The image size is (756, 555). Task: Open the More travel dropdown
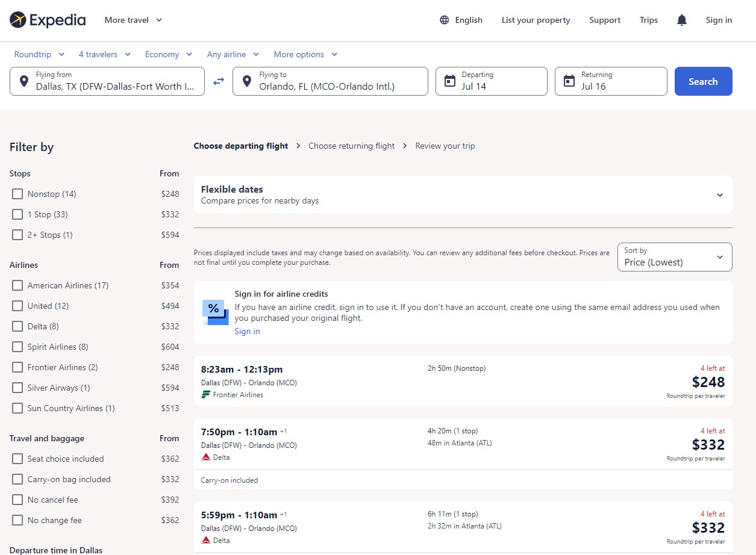[134, 20]
